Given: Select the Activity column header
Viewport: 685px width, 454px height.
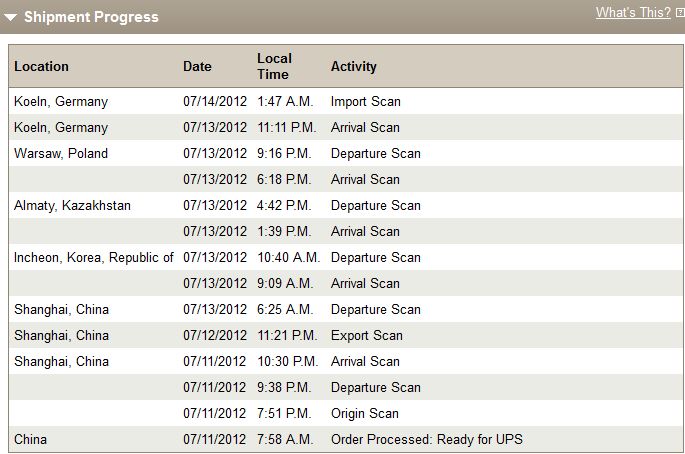Looking at the screenshot, I should click(x=353, y=66).
